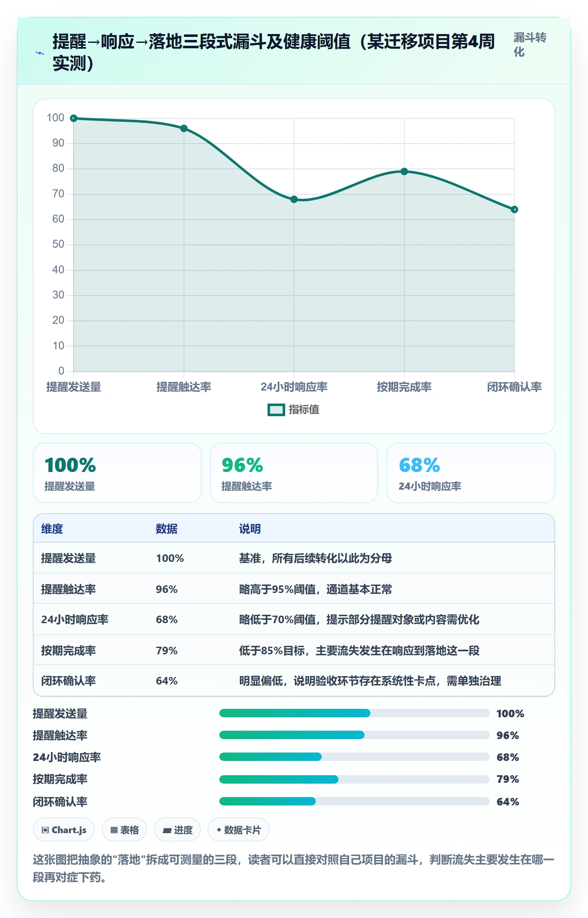The height and width of the screenshot is (918, 588).
Task: Select the 闭环确认率 data point on the chart line
Action: click(x=514, y=210)
